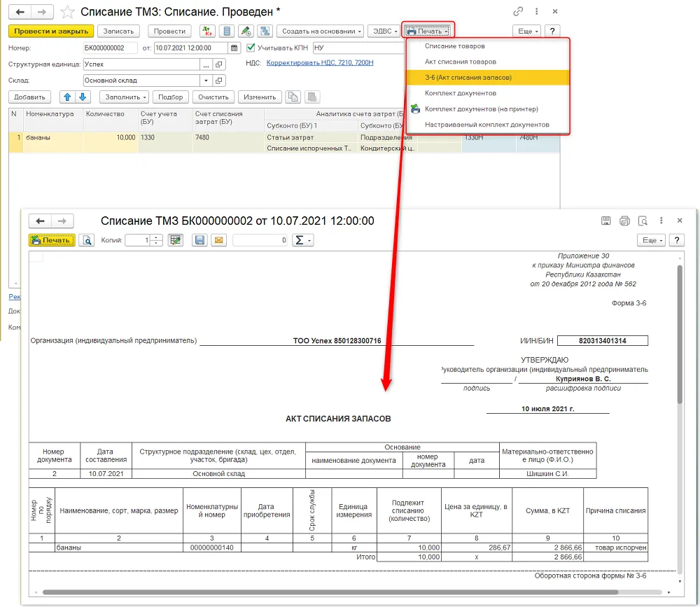Click the Подбор button
Image resolution: width=700 pixels, height=607 pixels.
click(171, 97)
